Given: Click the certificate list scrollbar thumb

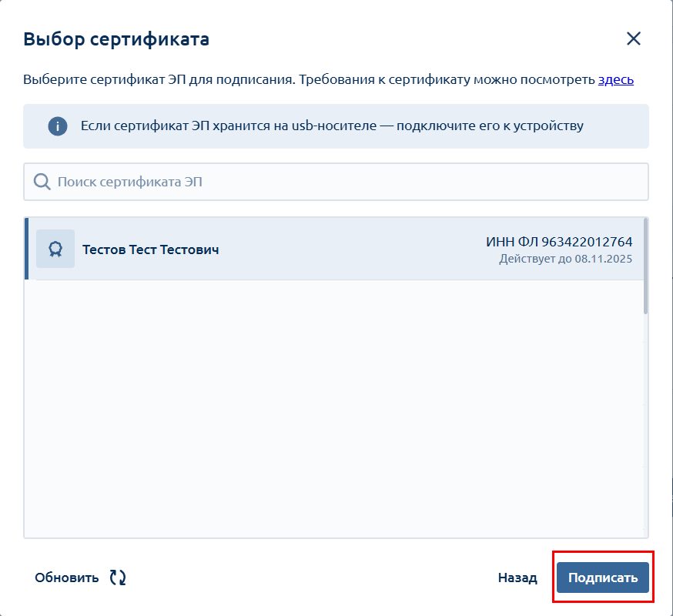Looking at the screenshot, I should (x=645, y=266).
